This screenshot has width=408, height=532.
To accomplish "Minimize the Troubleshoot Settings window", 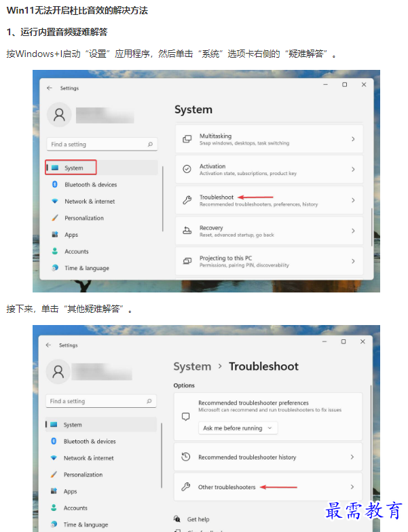I will pyautogui.click(x=324, y=341).
